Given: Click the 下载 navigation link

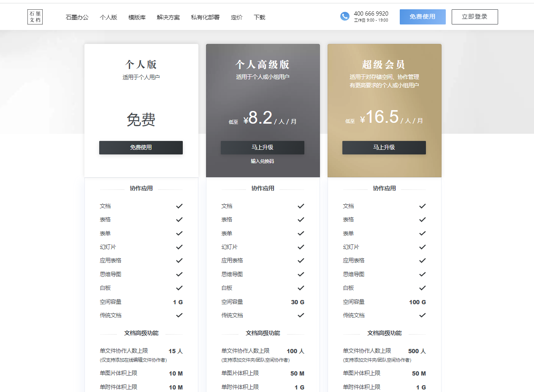Looking at the screenshot, I should (x=260, y=17).
